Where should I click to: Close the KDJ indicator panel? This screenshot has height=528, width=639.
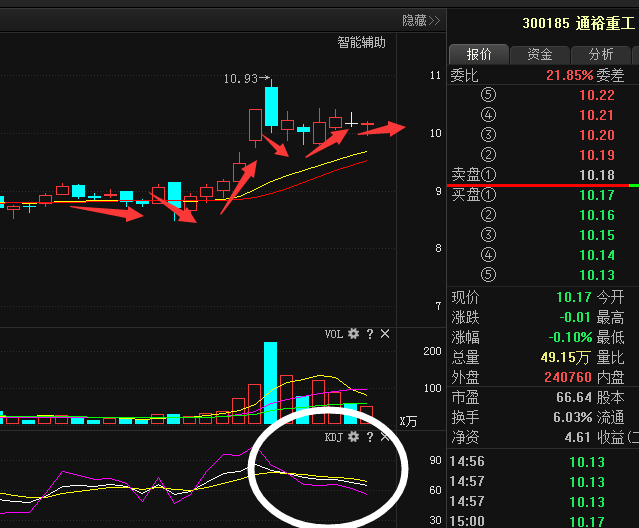(x=385, y=438)
